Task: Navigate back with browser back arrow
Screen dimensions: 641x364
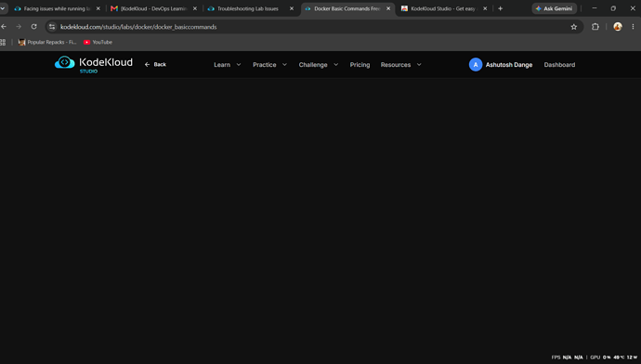Action: (4, 27)
